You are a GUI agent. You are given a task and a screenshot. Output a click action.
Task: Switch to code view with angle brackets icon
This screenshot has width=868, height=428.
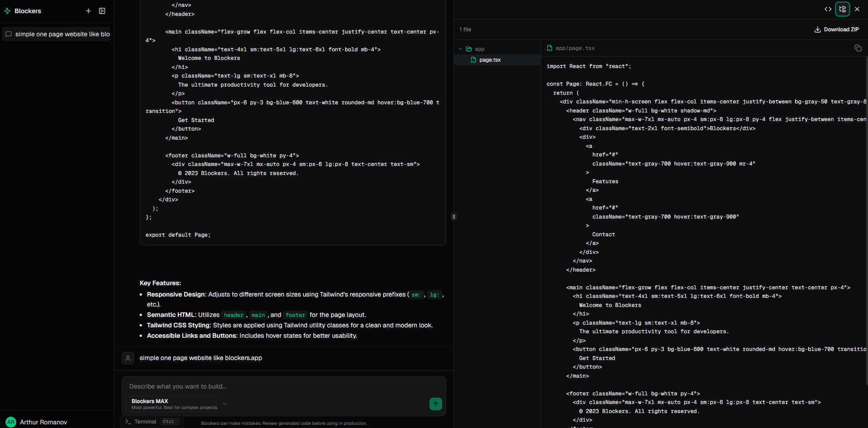coord(828,9)
